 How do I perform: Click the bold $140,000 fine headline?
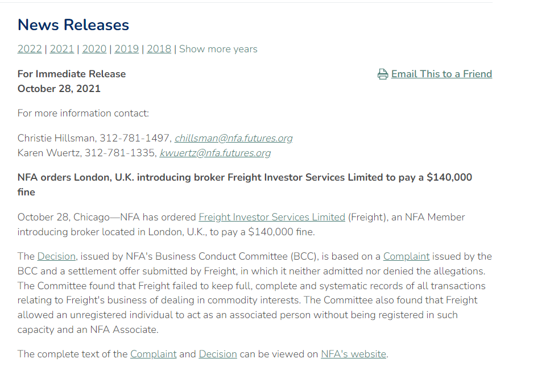[x=245, y=177]
